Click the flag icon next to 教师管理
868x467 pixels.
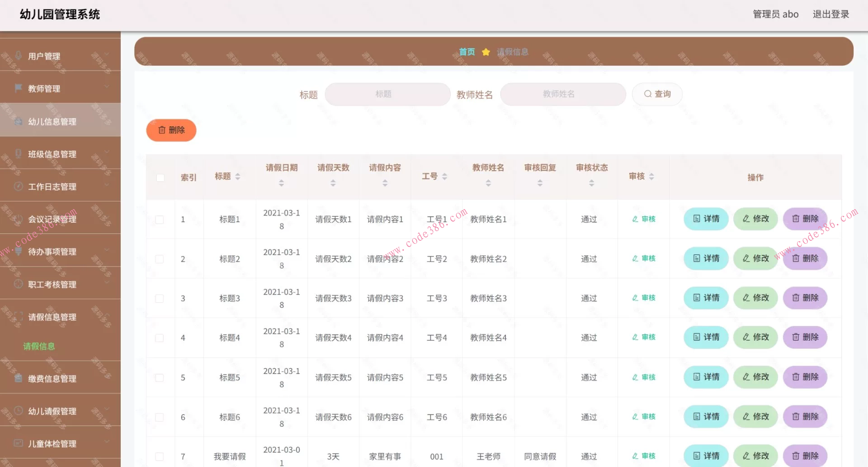(18, 88)
